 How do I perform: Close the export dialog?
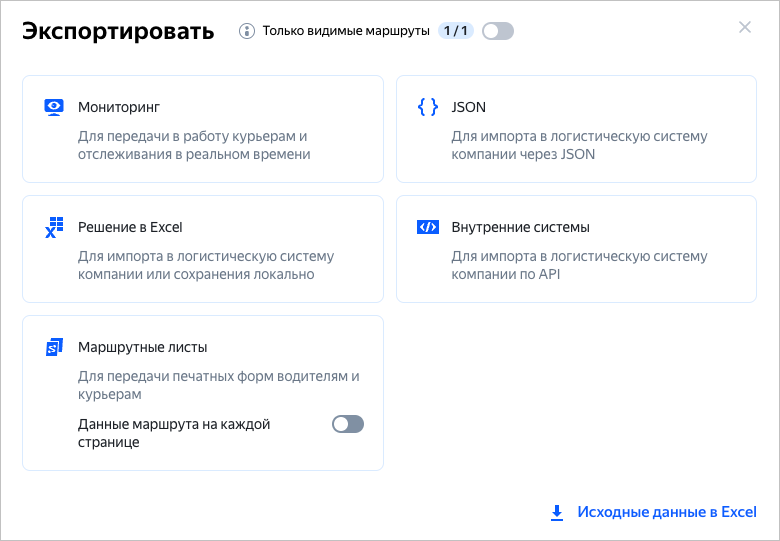click(745, 28)
